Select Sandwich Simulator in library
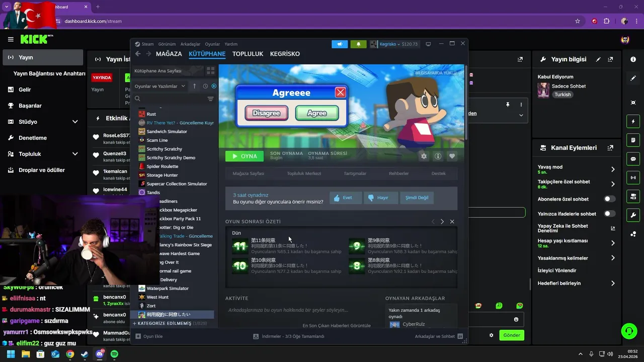Image resolution: width=644 pixels, height=362 pixels. click(167, 131)
